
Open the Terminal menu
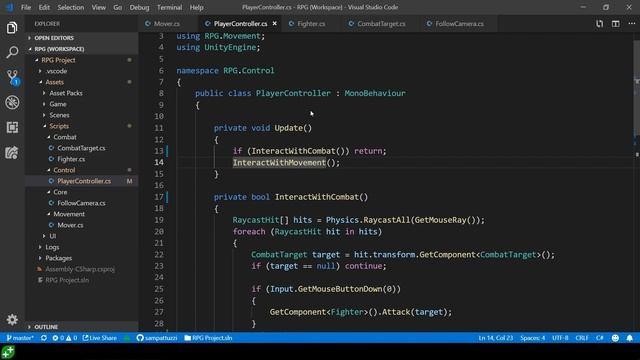[169, 7]
